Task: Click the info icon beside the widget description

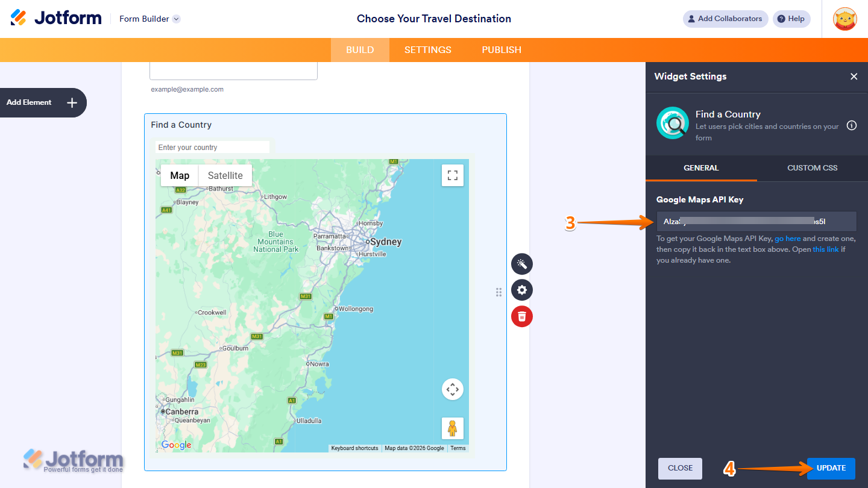Action: click(x=852, y=125)
